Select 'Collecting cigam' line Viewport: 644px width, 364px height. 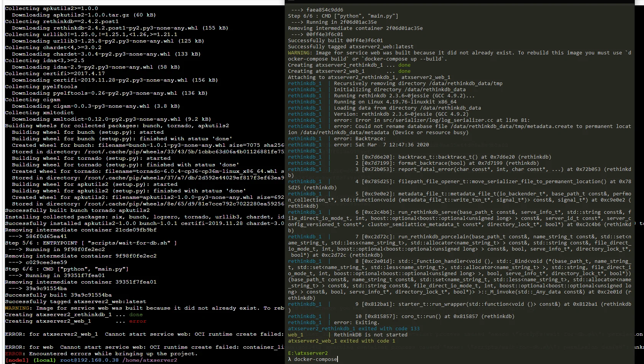click(x=33, y=100)
